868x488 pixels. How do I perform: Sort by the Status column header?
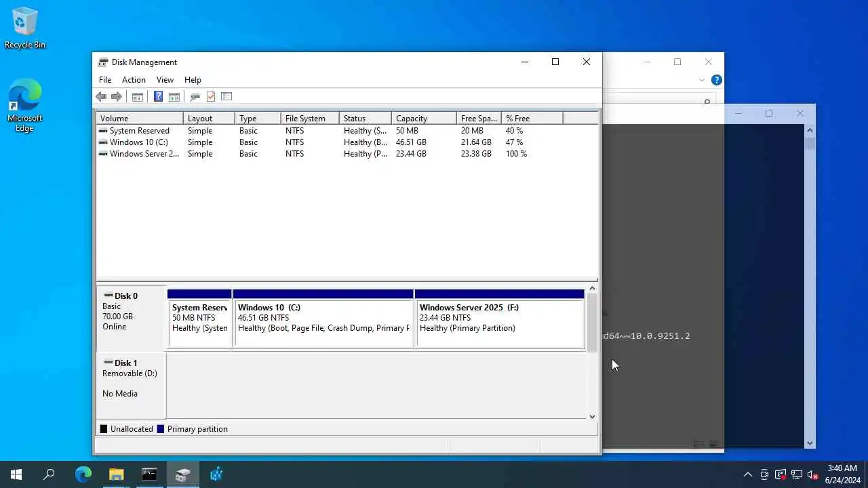366,119
